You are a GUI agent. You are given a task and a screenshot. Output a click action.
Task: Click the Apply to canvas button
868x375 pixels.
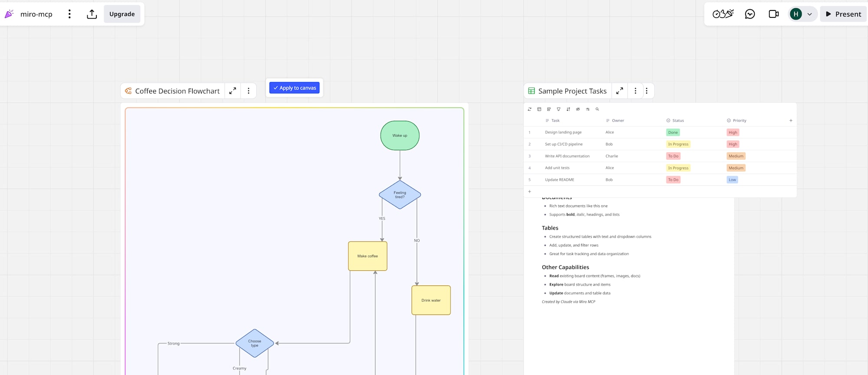coord(294,88)
